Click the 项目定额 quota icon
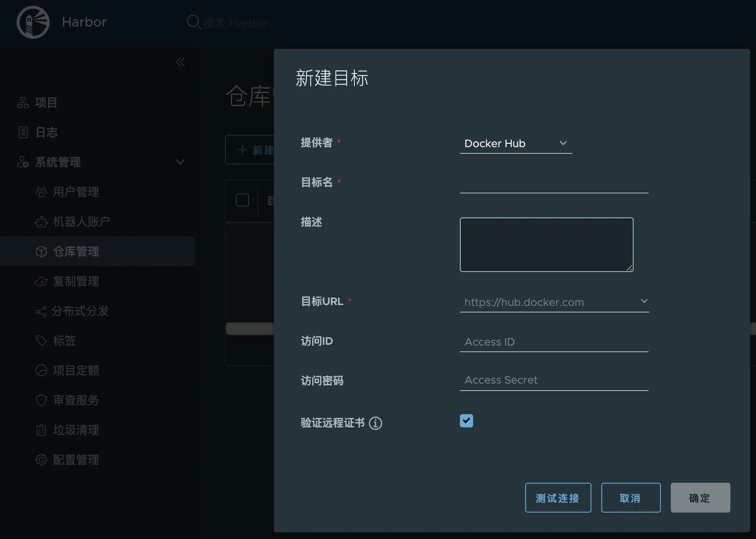 [x=41, y=370]
